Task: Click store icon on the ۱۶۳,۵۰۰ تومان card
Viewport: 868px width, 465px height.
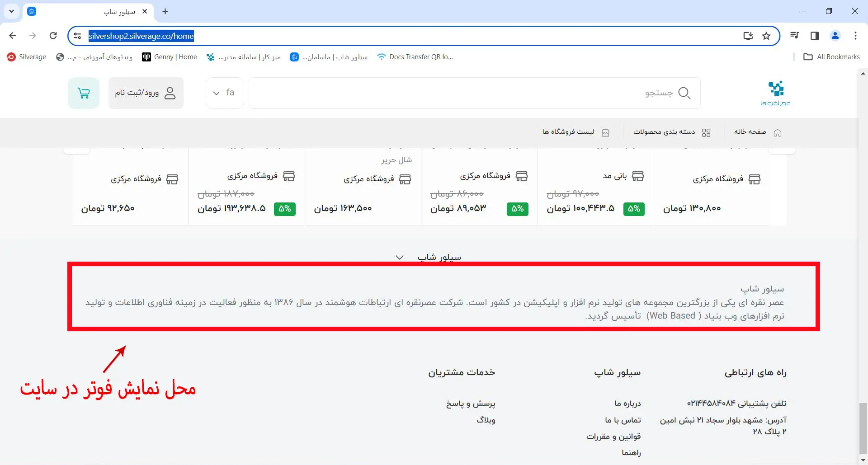Action: pyautogui.click(x=405, y=179)
